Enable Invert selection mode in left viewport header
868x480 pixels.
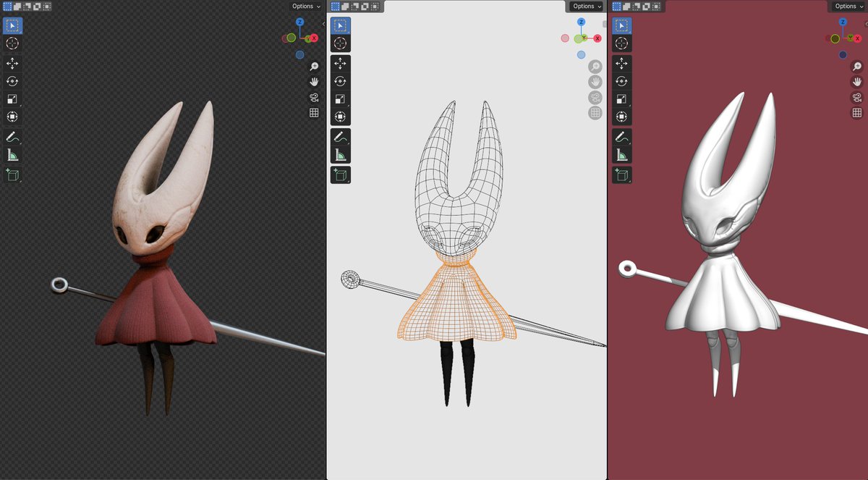[38, 7]
